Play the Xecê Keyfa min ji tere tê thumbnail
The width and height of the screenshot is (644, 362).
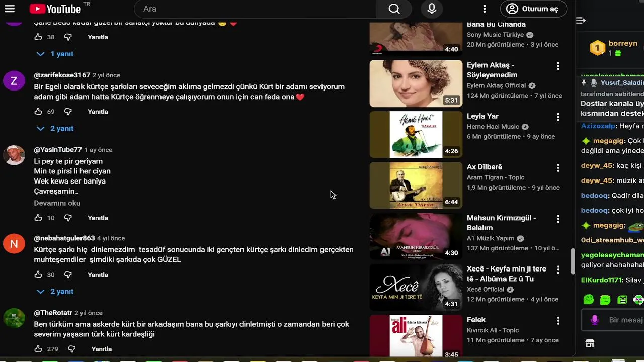(416, 287)
